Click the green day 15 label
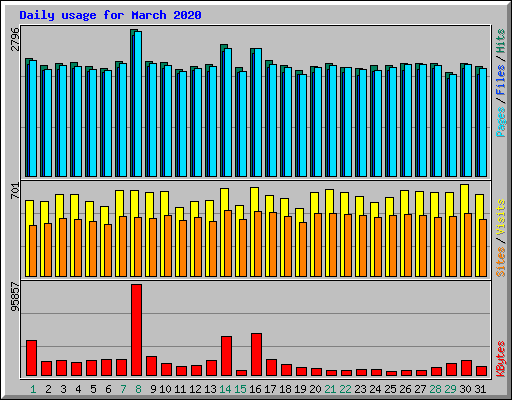Image resolution: width=512 pixels, height=400 pixels. click(240, 389)
